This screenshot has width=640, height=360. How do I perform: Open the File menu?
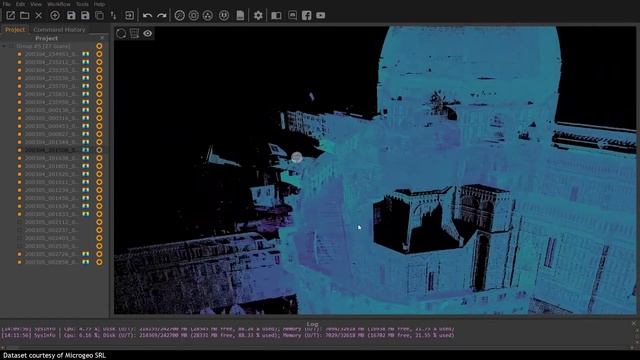pyautogui.click(x=7, y=4)
